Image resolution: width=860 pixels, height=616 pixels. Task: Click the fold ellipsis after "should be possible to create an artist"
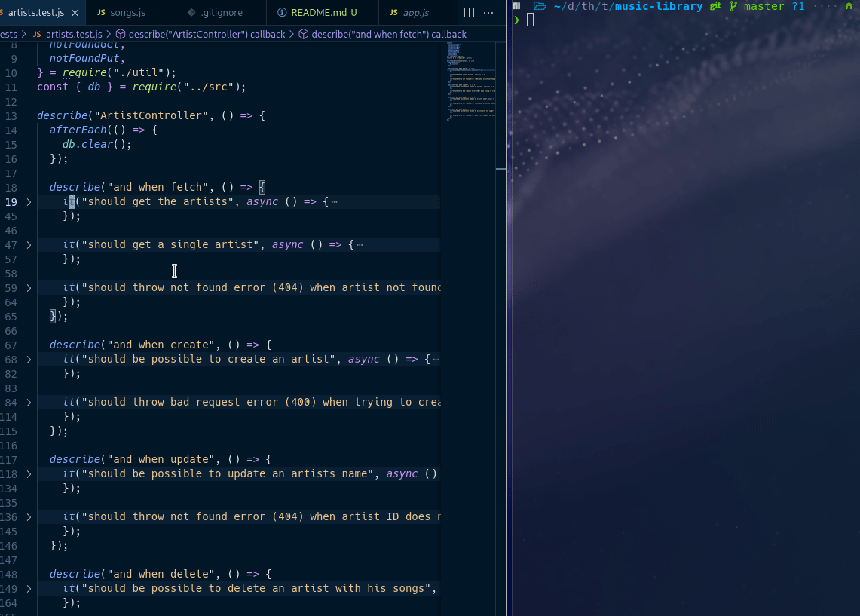pos(436,360)
